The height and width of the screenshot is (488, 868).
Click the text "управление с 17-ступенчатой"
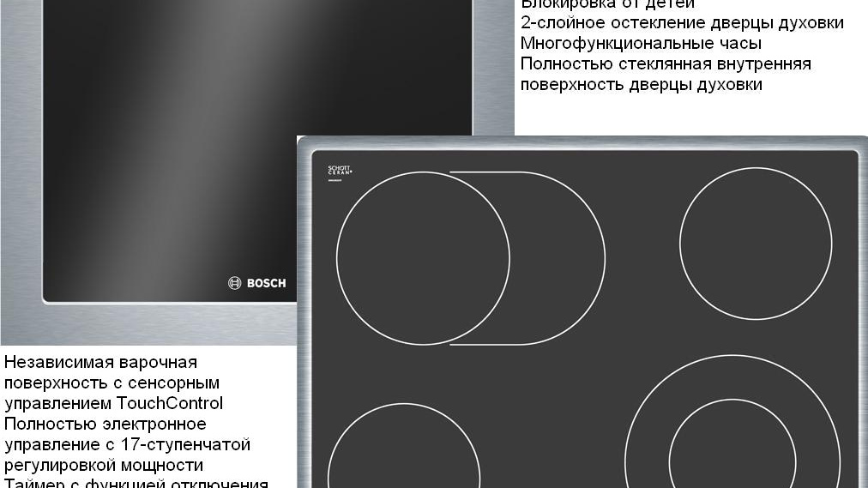[127, 444]
